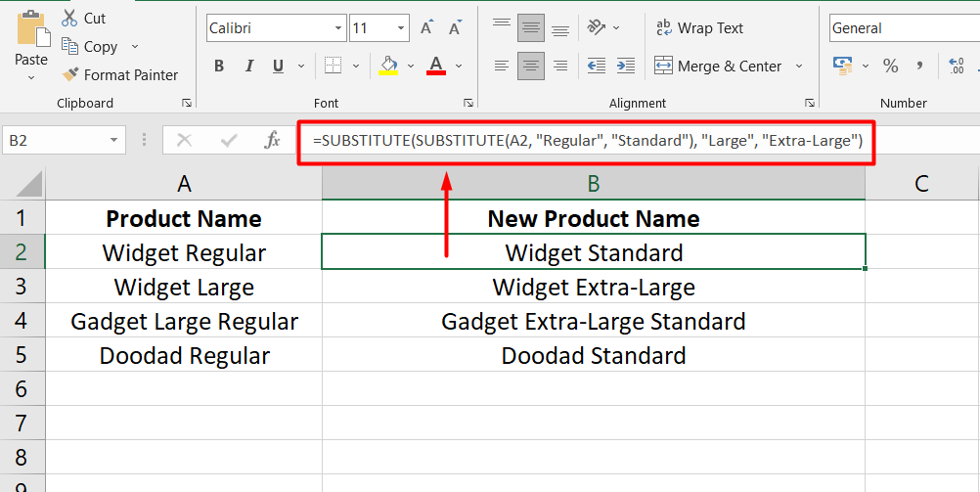Select the Product Name header cell
Screen dimensions: 980x492
pyautogui.click(x=184, y=217)
